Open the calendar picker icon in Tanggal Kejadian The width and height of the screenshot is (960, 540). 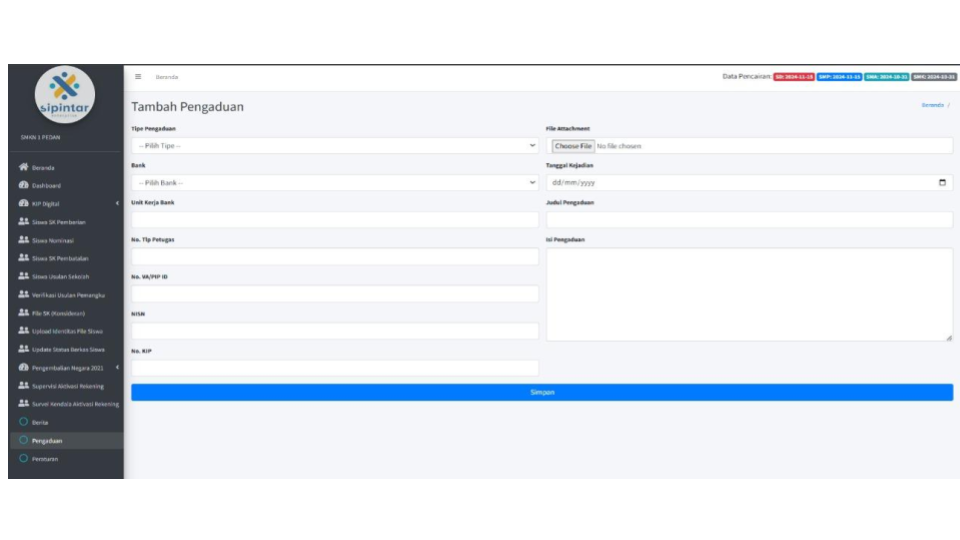[942, 183]
